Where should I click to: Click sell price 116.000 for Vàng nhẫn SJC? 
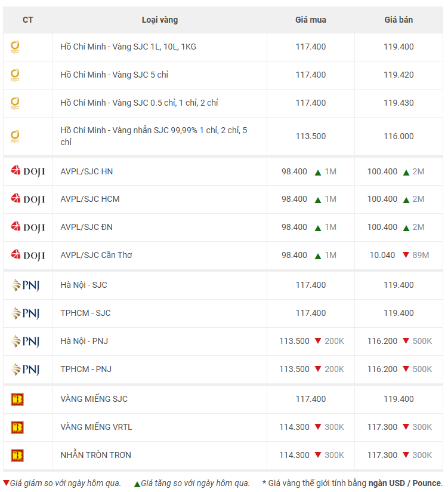point(398,137)
